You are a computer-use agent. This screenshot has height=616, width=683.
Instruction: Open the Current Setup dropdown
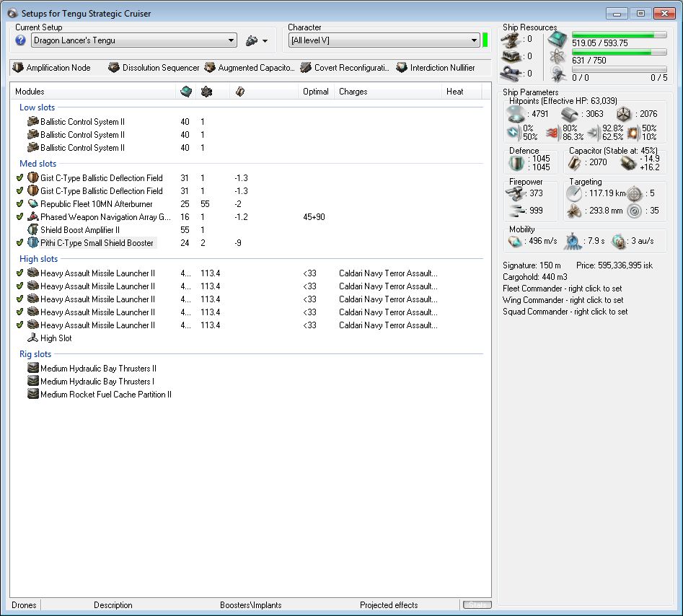coord(134,40)
